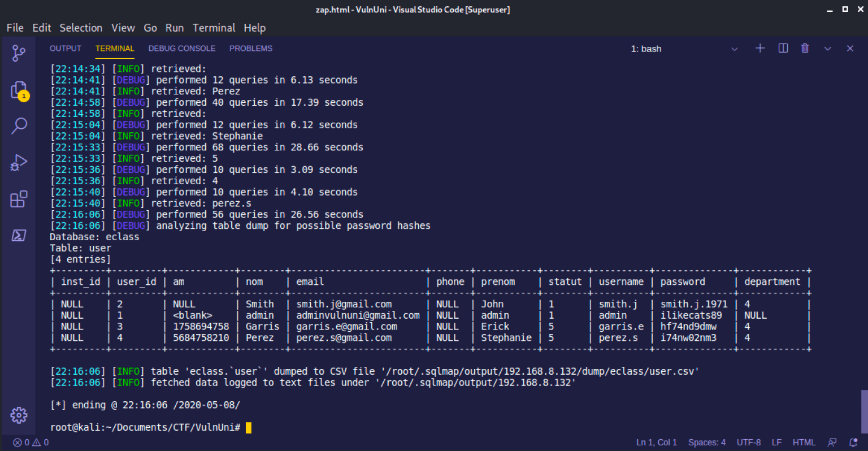Click the '[4 entries]' line
The height and width of the screenshot is (451, 868).
pos(81,259)
